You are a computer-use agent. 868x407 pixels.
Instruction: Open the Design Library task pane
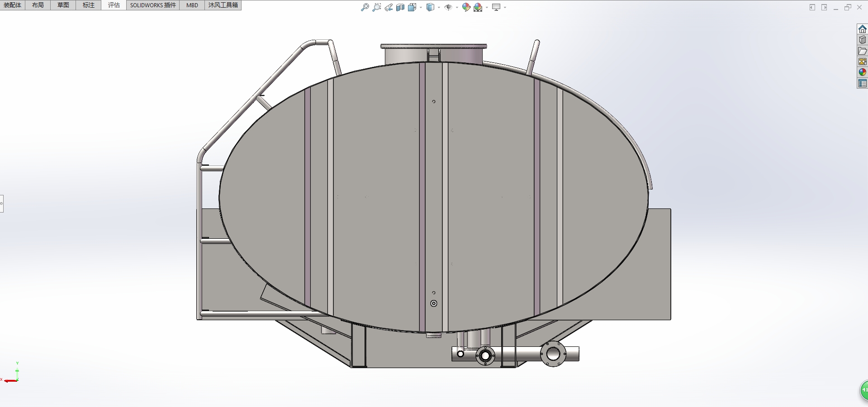point(863,40)
